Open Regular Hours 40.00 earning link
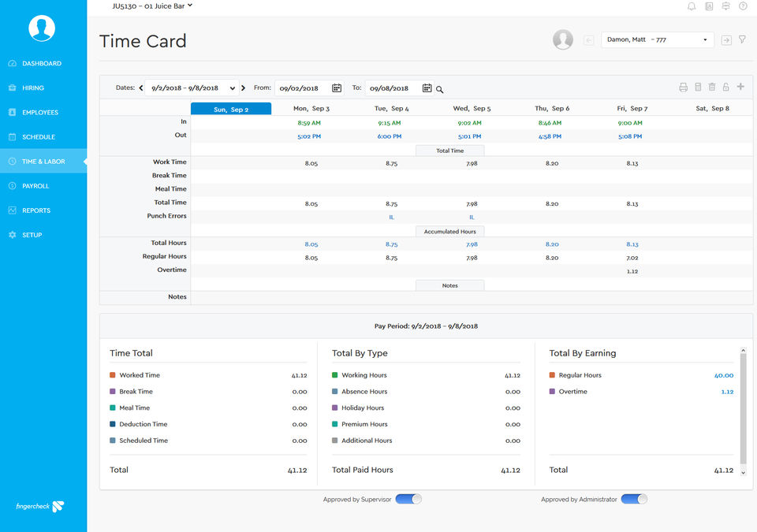This screenshot has height=532, width=757. click(724, 376)
